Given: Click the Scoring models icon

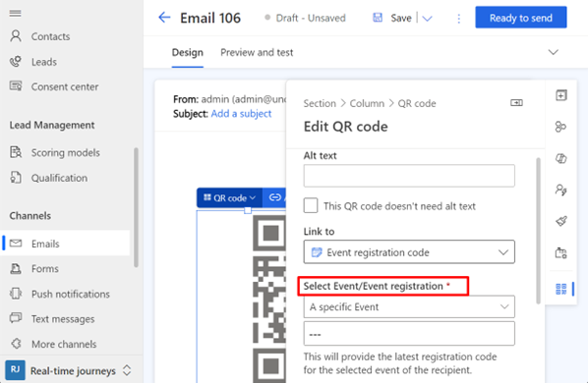Looking at the screenshot, I should pyautogui.click(x=16, y=152).
